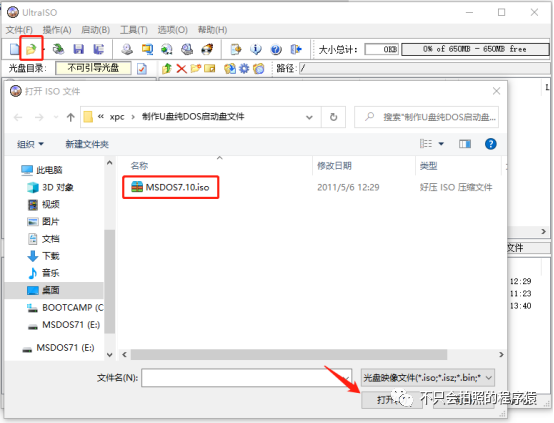The height and width of the screenshot is (423, 554).
Task: Click the Convert image format icon
Action: (x=147, y=49)
